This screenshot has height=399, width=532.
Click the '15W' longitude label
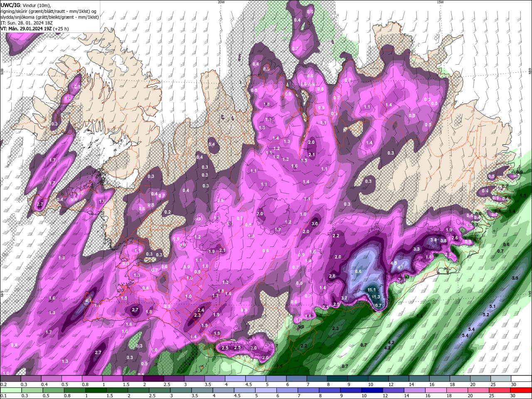(x=440, y=2)
